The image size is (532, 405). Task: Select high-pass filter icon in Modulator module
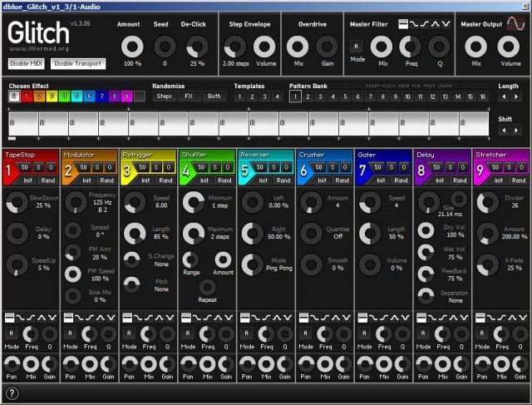pyautogui.click(x=90, y=318)
